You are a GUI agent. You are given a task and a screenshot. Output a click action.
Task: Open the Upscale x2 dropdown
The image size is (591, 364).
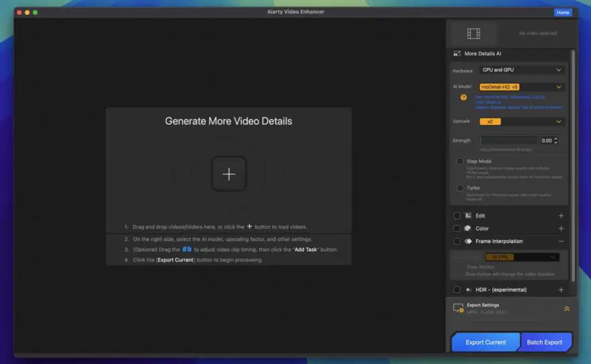coord(522,122)
